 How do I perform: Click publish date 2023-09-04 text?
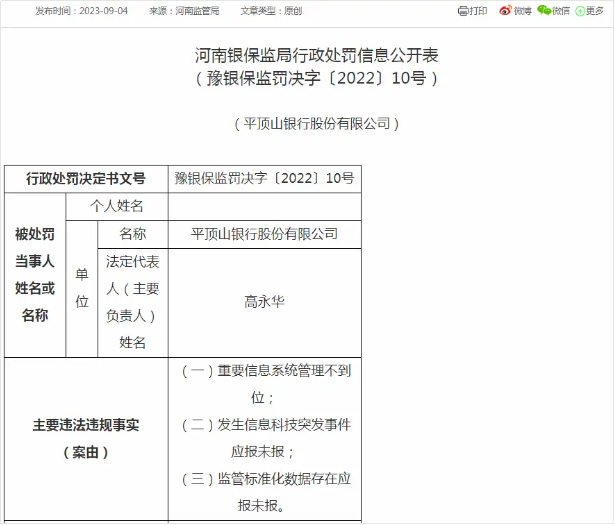[x=103, y=11]
